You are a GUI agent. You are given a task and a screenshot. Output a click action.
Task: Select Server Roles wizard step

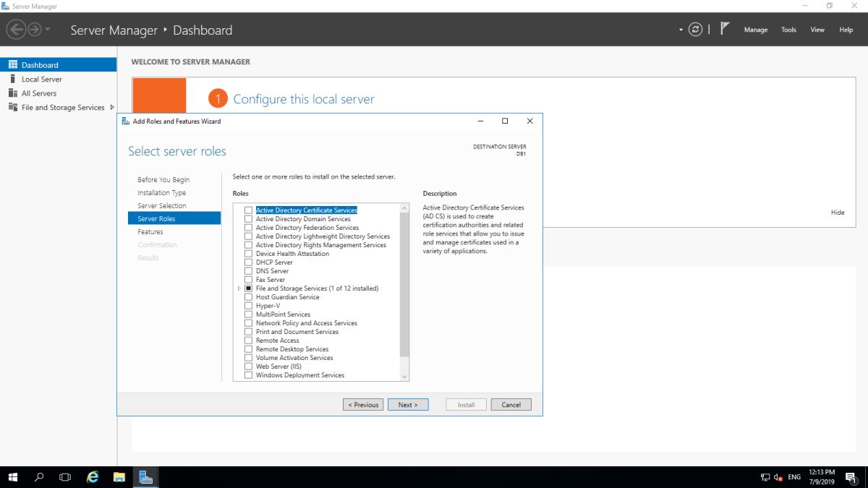click(x=174, y=218)
